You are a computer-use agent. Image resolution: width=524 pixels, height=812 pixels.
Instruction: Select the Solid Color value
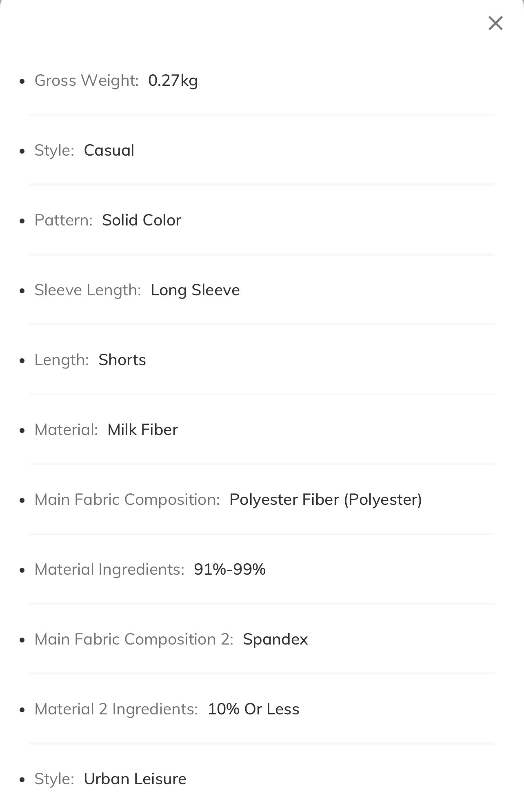[142, 220]
